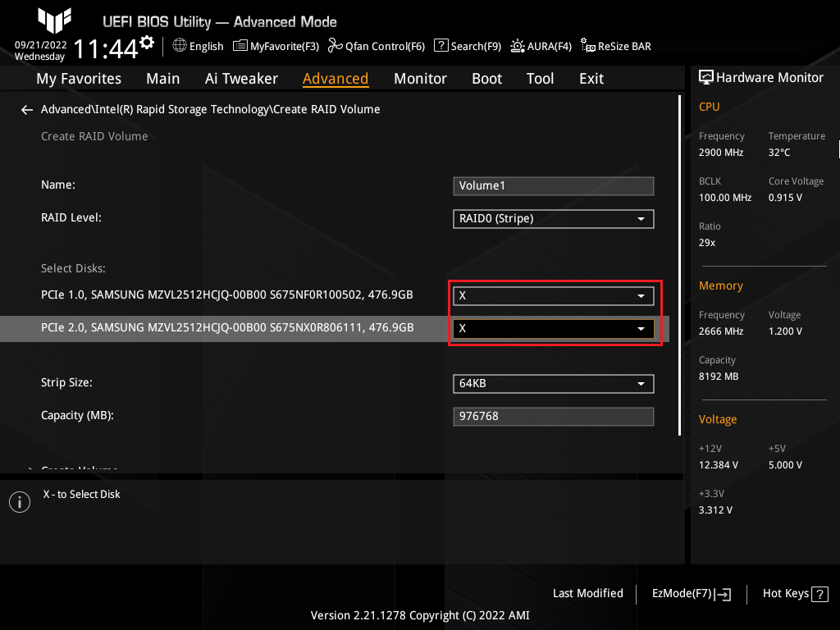
Task: Click BCLK value 100.00 MHz
Action: click(x=725, y=198)
